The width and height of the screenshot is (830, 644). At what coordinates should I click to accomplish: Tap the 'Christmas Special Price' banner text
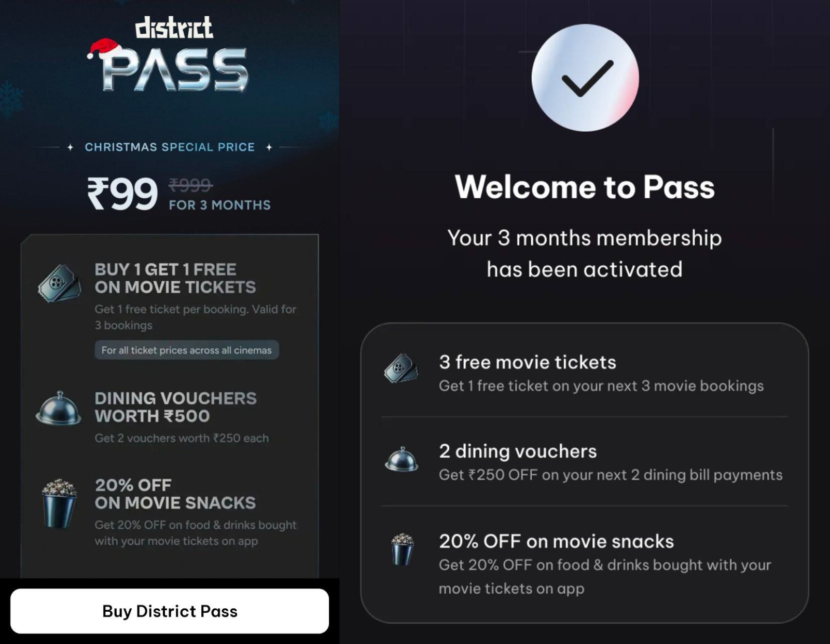click(170, 147)
